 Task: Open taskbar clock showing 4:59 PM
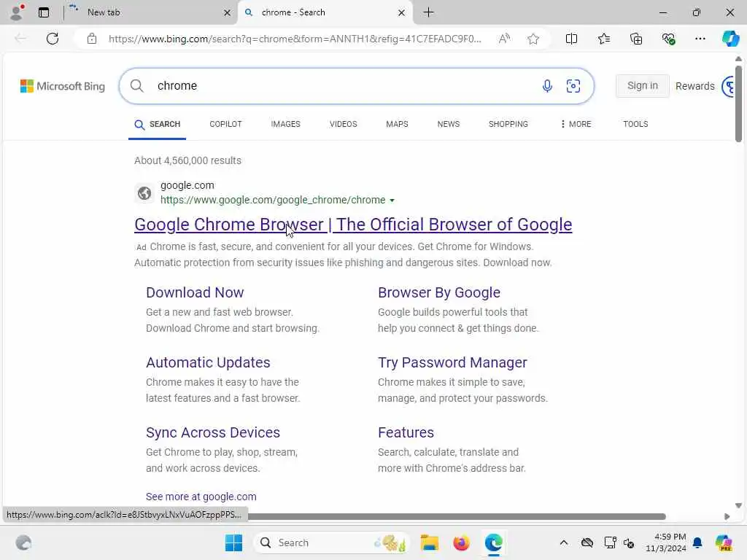(666, 542)
